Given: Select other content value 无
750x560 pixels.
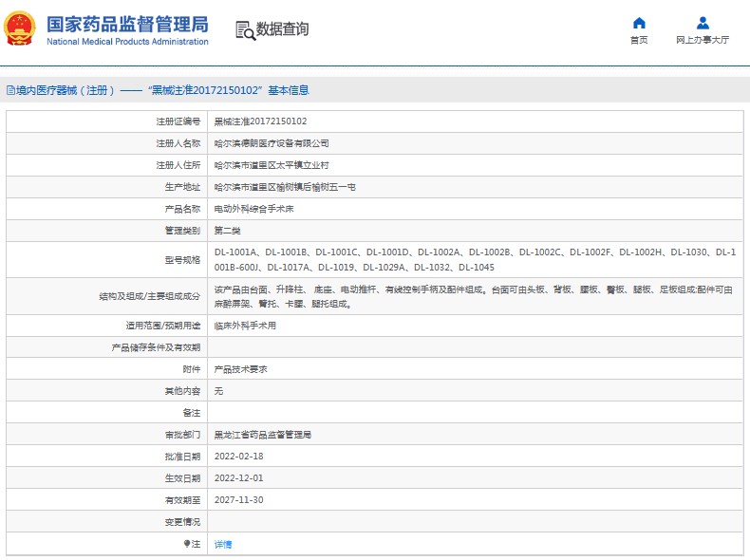Looking at the screenshot, I should tap(218, 391).
